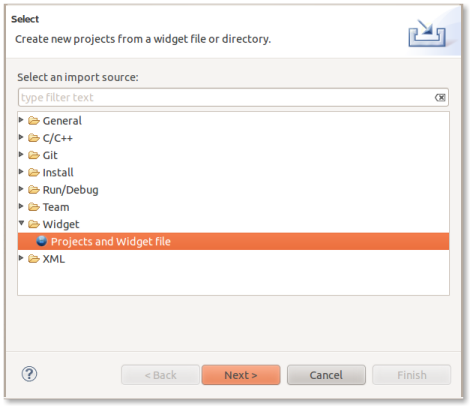Select the C/C++ tree item label
The image size is (470, 406).
[x=58, y=138]
